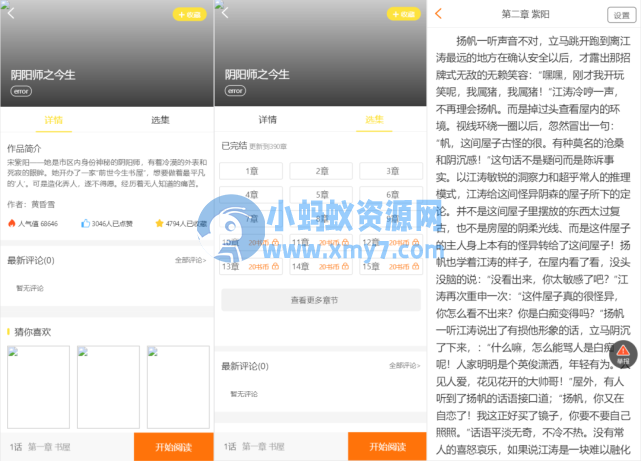Tap orange back arrow in reader screen
This screenshot has width=641, height=461.
click(439, 13)
